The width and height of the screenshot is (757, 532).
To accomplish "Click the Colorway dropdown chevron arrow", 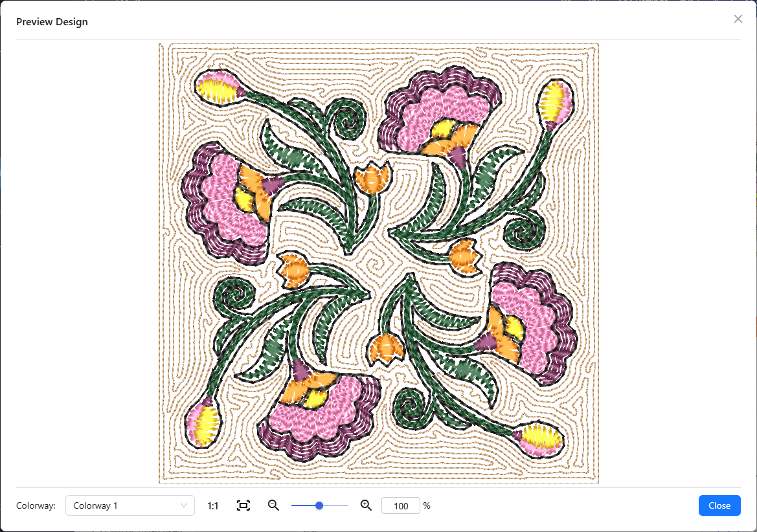I will pos(184,505).
